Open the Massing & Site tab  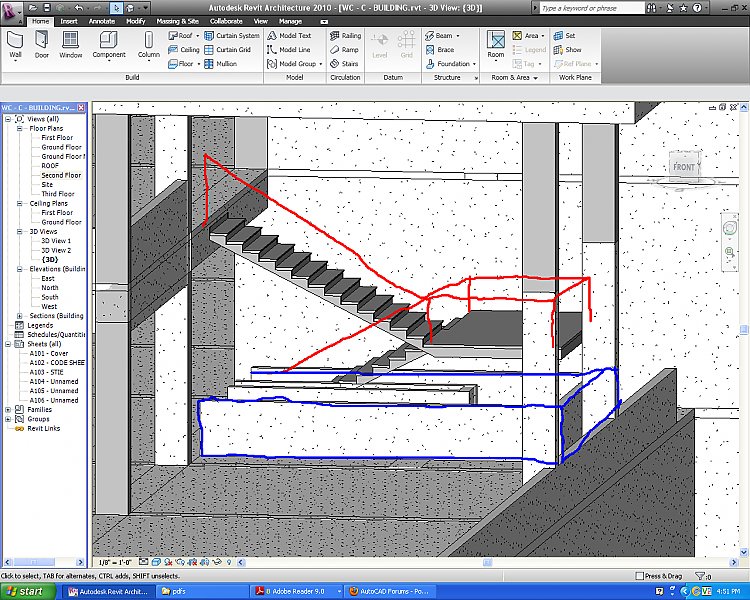coord(177,21)
